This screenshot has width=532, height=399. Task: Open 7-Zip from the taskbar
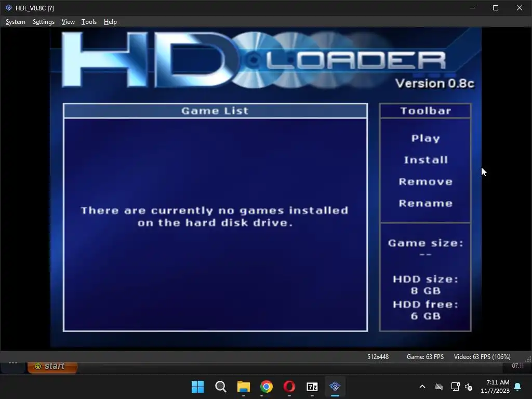click(x=312, y=387)
